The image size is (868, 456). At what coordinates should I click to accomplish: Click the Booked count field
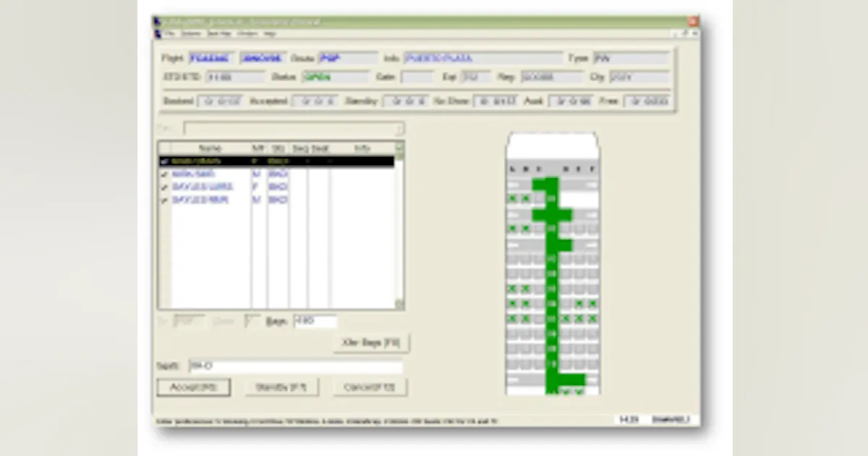(221, 101)
